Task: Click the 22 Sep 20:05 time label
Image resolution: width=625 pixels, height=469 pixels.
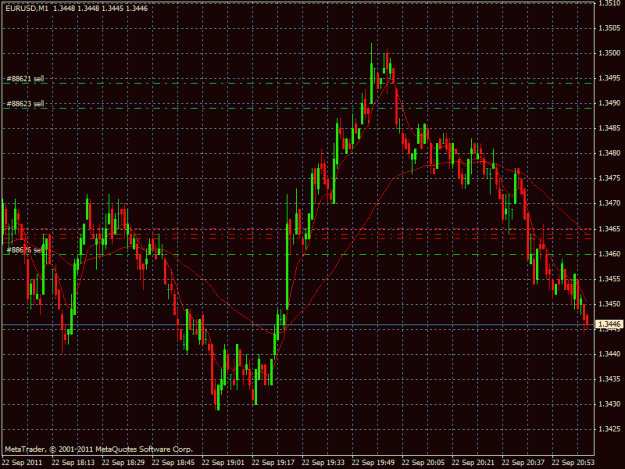Action: 423,463
